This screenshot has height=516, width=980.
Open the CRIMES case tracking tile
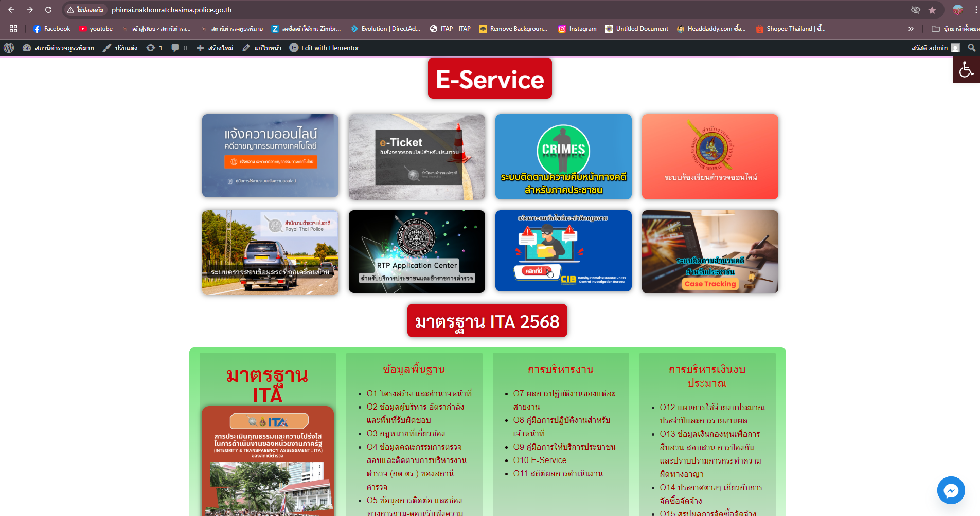[x=563, y=157]
